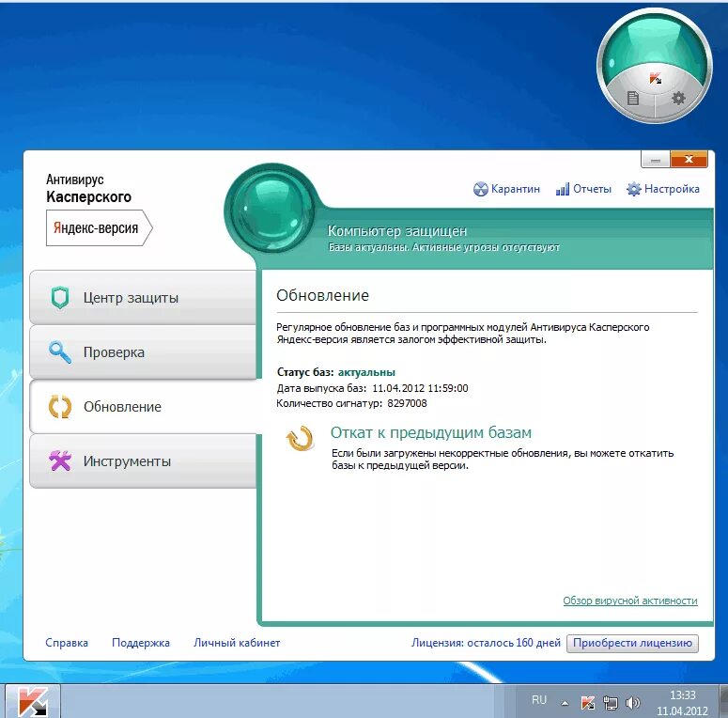
Task: Click the Приобрести лицензию button
Action: (632, 643)
